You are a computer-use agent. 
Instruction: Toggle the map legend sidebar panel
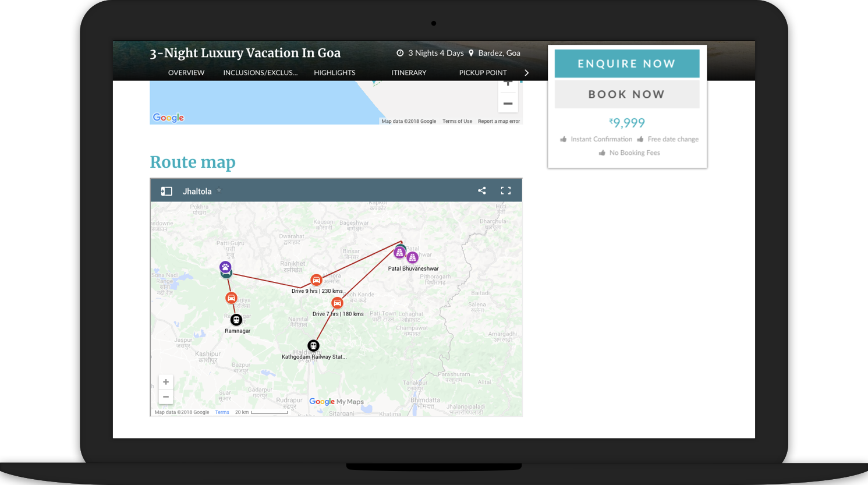point(166,191)
